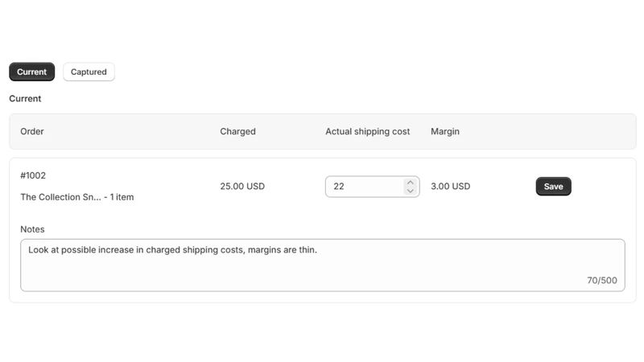This screenshot has height=362, width=644.
Task: Click the Charged column header
Action: click(237, 131)
